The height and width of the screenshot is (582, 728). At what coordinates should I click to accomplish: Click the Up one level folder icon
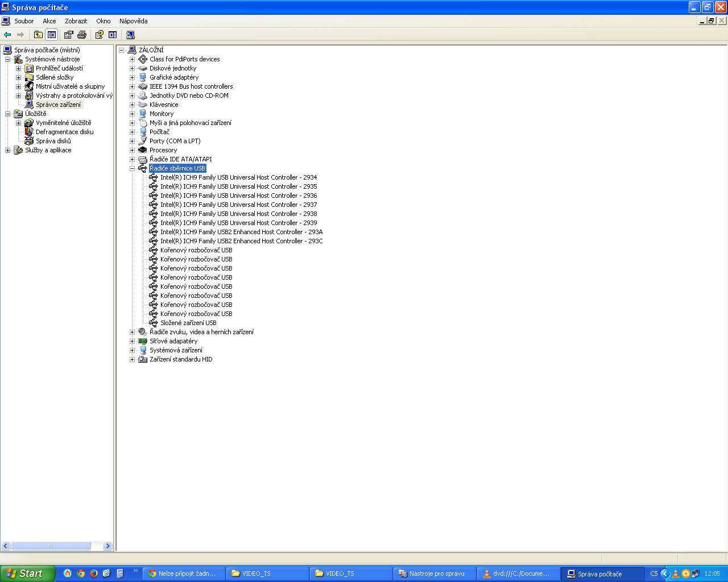(38, 35)
